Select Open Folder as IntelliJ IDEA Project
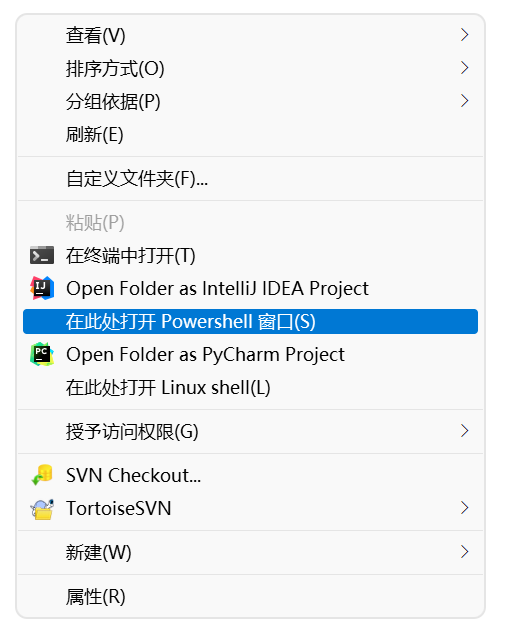The height and width of the screenshot is (627, 516). [250, 288]
